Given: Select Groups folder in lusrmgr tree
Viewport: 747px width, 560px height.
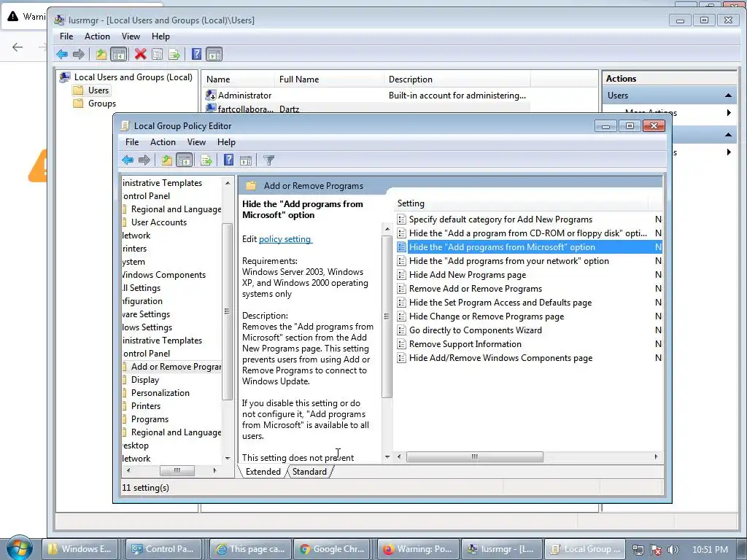Looking at the screenshot, I should pos(101,104).
